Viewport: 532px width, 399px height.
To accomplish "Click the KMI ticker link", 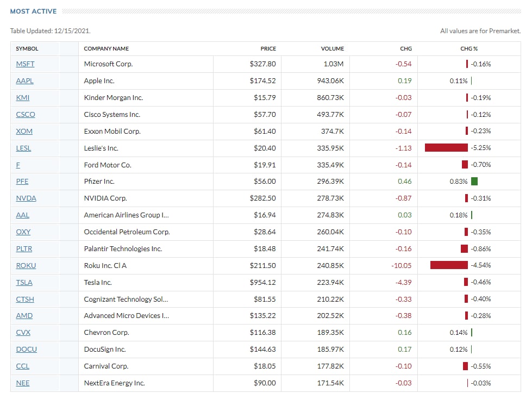I will click(x=23, y=98).
